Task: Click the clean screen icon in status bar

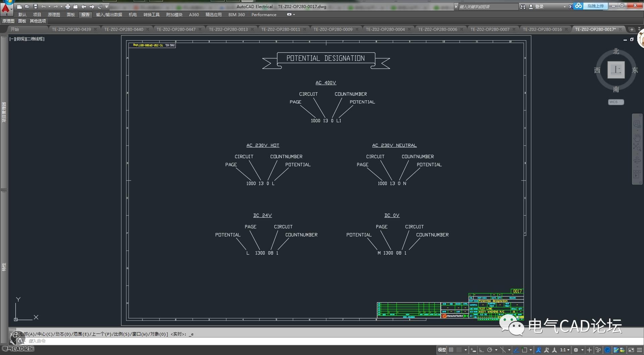Action: (631, 350)
